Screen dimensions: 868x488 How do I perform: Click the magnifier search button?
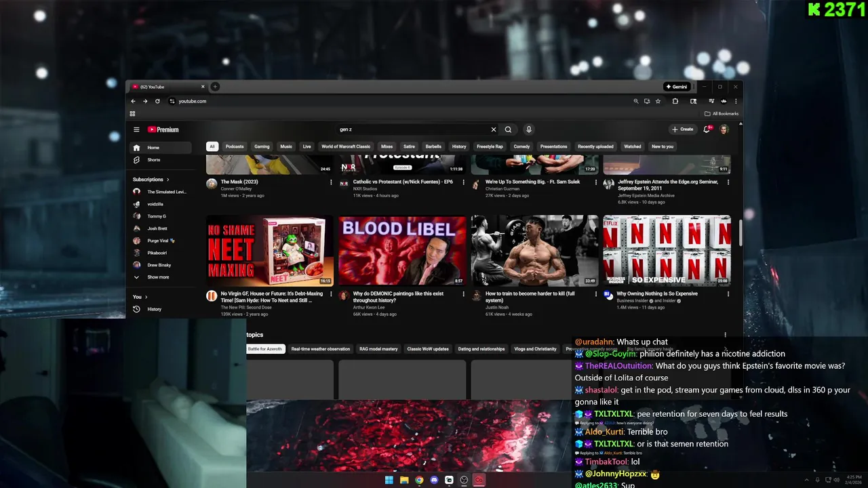508,129
